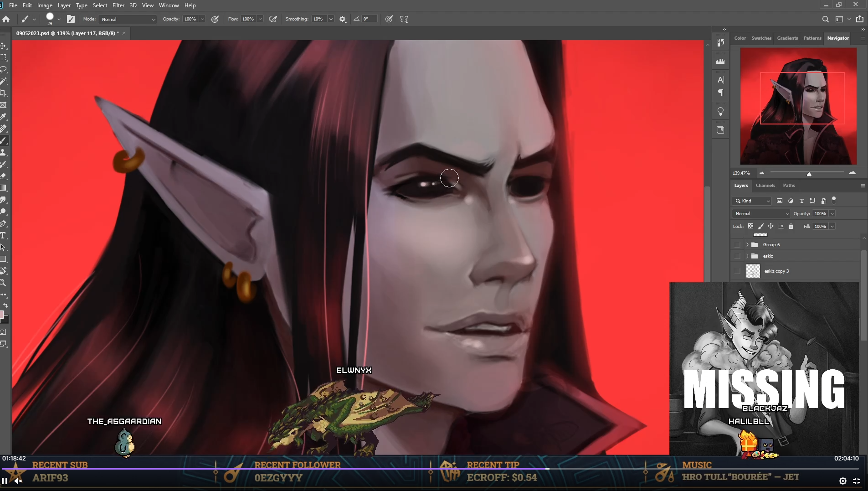Screen dimensions: 868x491
Task: Select the Crop tool
Action: (x=3, y=93)
